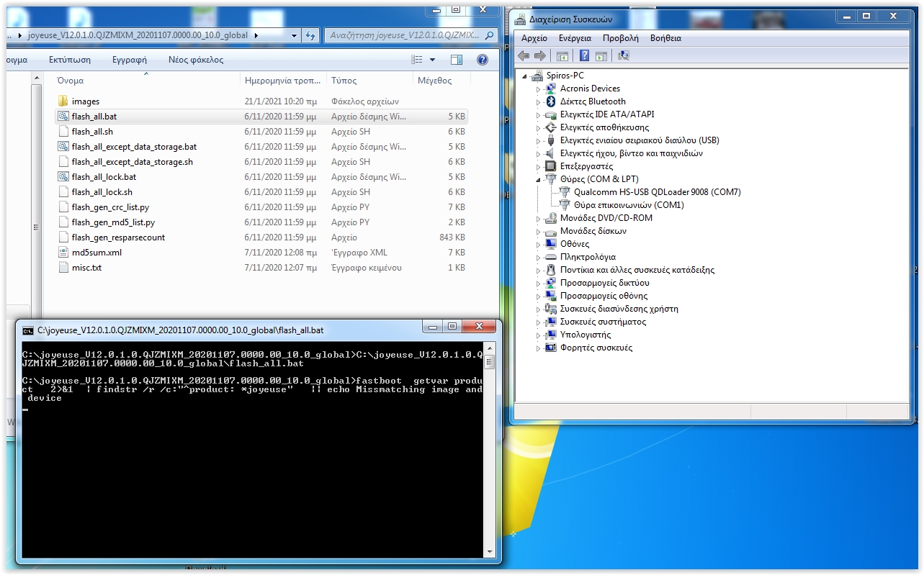Click the blue Help icon in Device Manager toolbar
The width and height of the screenshot is (924, 575).
(x=584, y=55)
